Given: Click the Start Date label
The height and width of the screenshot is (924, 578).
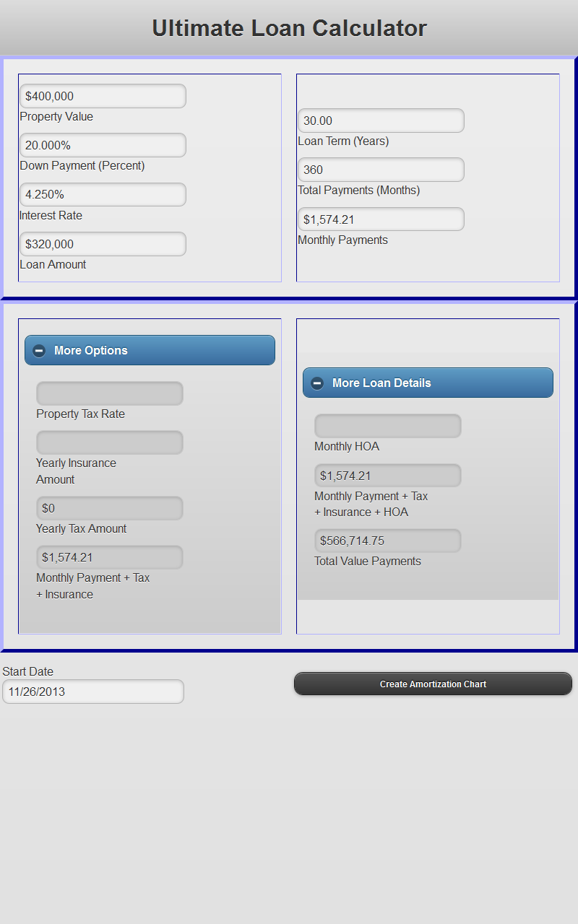Looking at the screenshot, I should [x=28, y=672].
